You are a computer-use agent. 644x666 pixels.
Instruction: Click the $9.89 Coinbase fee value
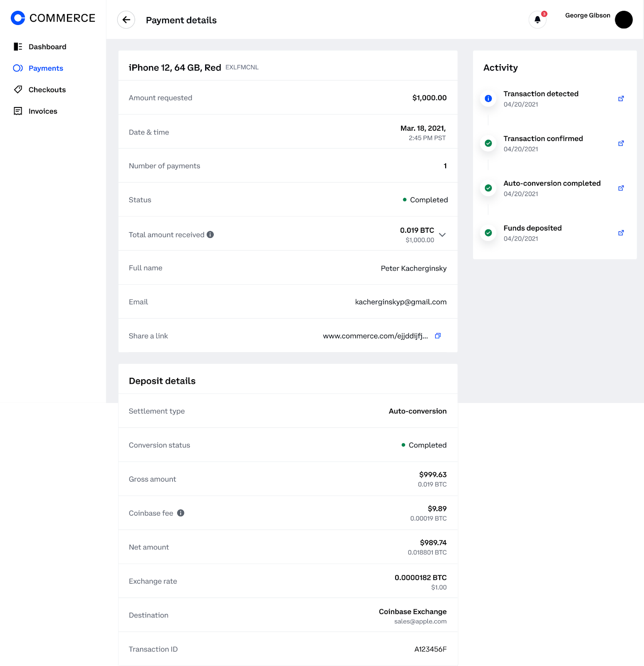[437, 509]
